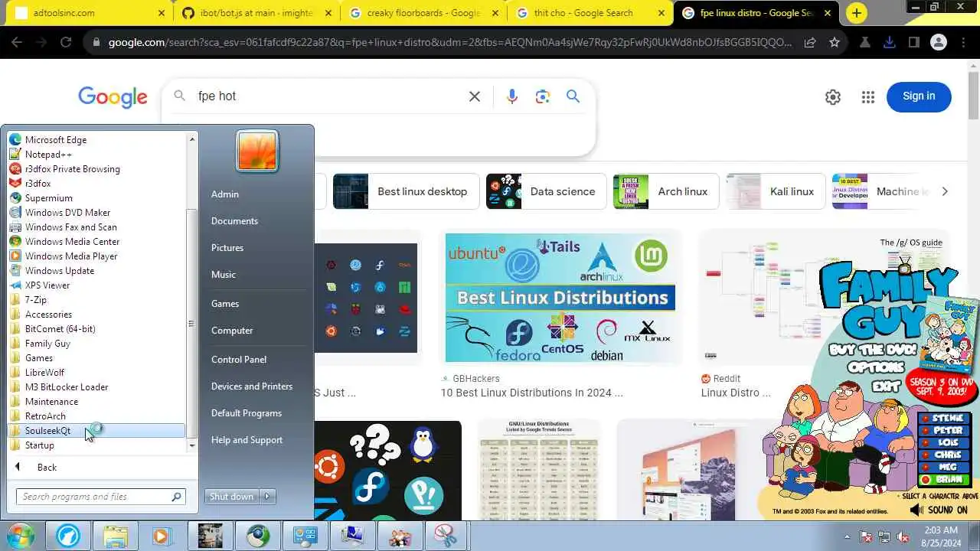Screen dimensions: 980x551
Task: Click Options in Family Guy widget
Action: pyautogui.click(x=876, y=368)
